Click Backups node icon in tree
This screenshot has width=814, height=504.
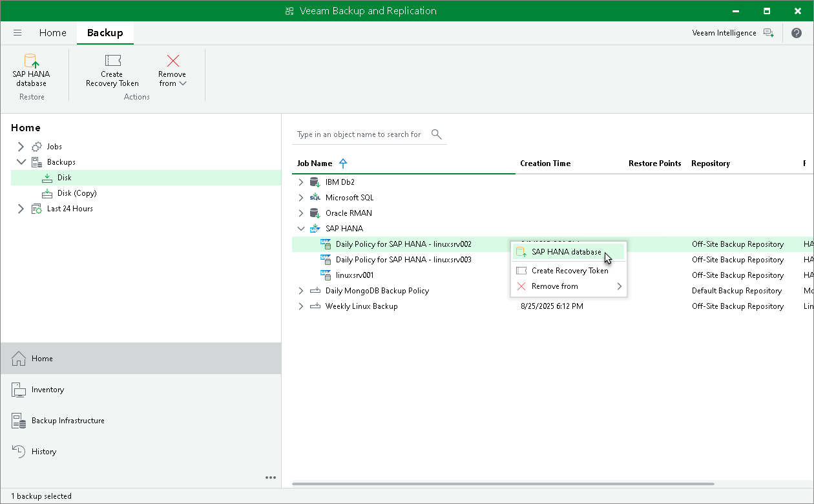37,162
